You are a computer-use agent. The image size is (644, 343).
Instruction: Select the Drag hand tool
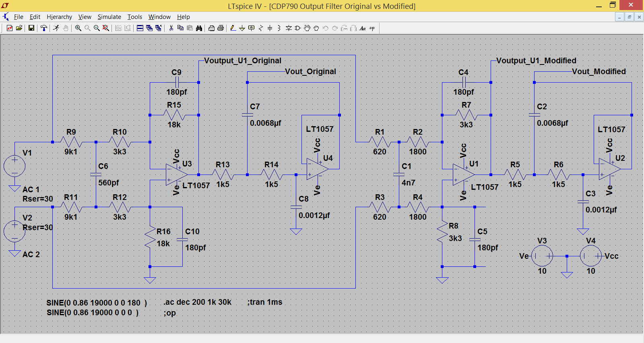click(316, 28)
